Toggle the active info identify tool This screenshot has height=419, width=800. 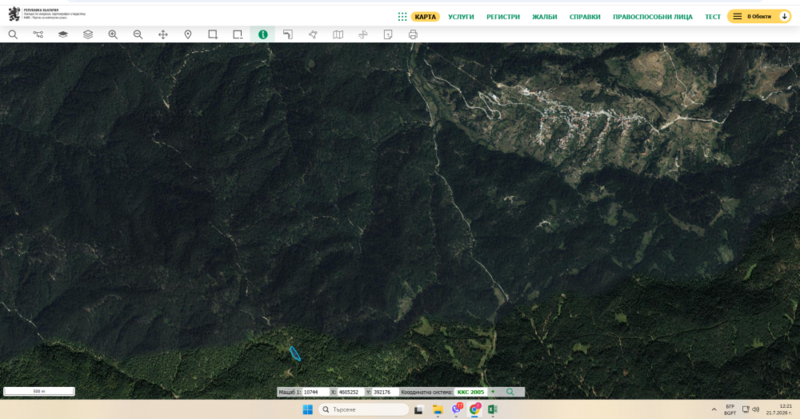[x=263, y=35]
